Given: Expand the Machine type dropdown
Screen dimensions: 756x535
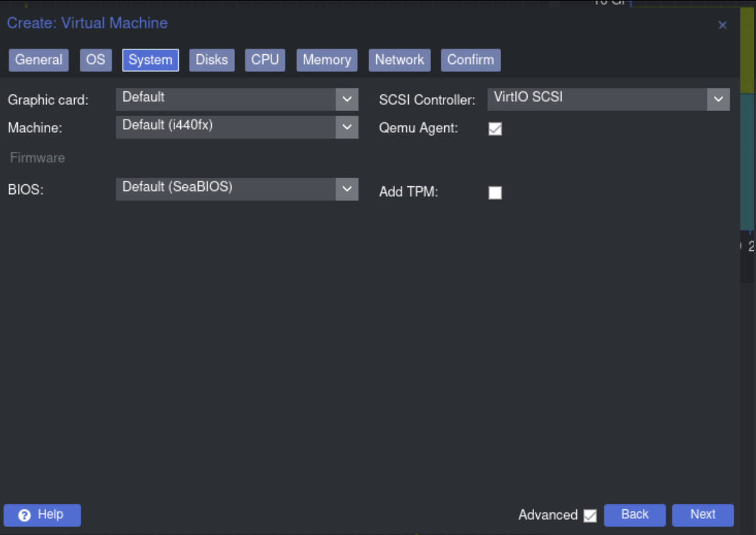Looking at the screenshot, I should (x=347, y=127).
